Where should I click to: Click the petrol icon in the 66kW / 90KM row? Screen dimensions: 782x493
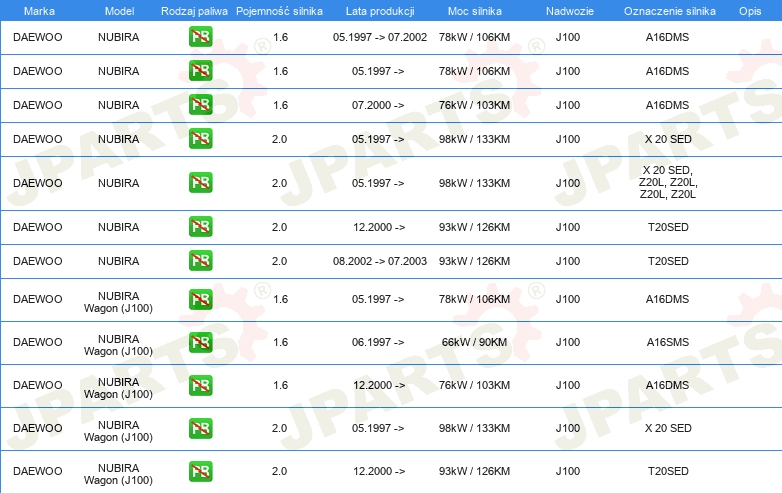click(200, 342)
